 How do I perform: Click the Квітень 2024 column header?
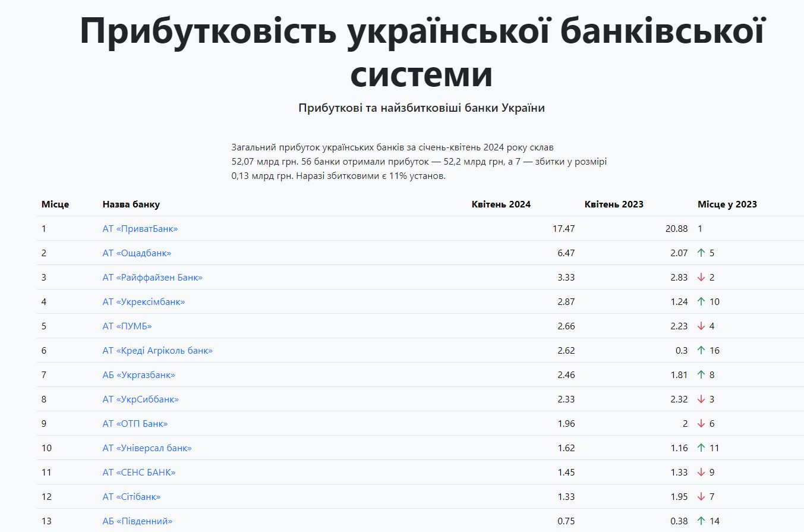click(x=501, y=204)
